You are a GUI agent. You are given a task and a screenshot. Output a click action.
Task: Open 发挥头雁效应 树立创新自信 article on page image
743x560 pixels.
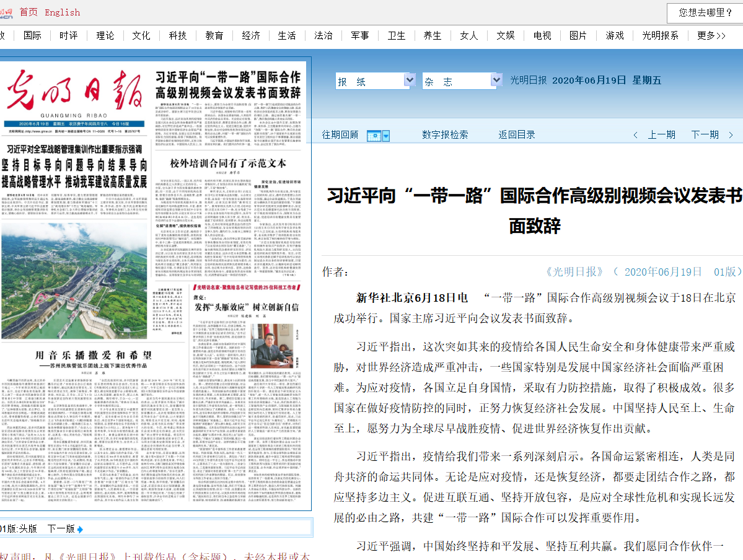[247, 307]
